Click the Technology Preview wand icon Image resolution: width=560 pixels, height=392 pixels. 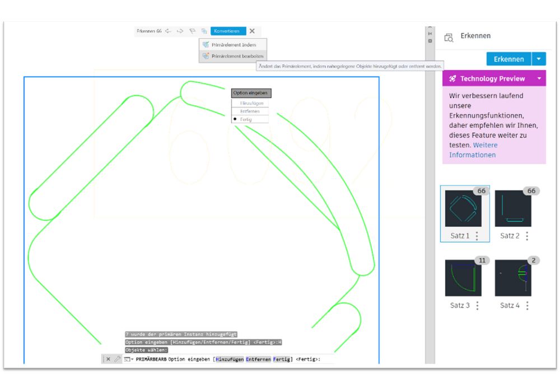coord(452,78)
